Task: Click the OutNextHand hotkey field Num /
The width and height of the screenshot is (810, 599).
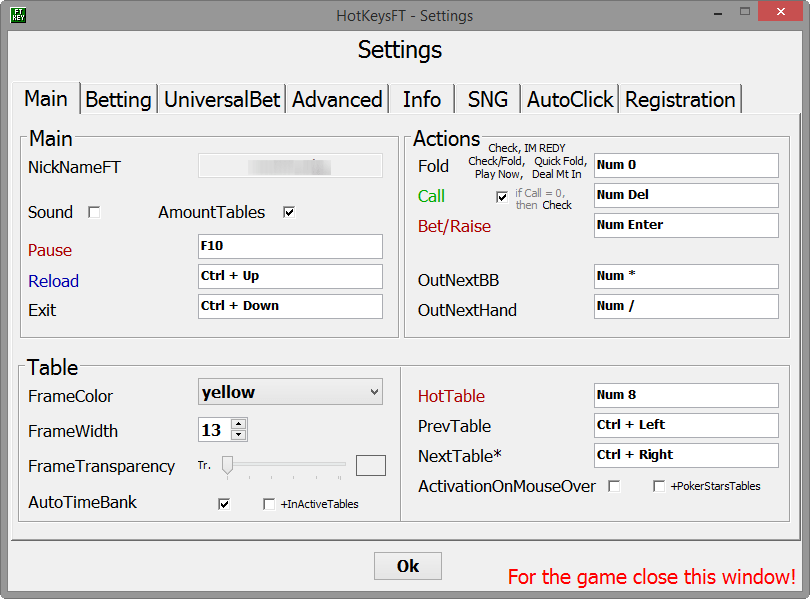Action: coord(686,306)
